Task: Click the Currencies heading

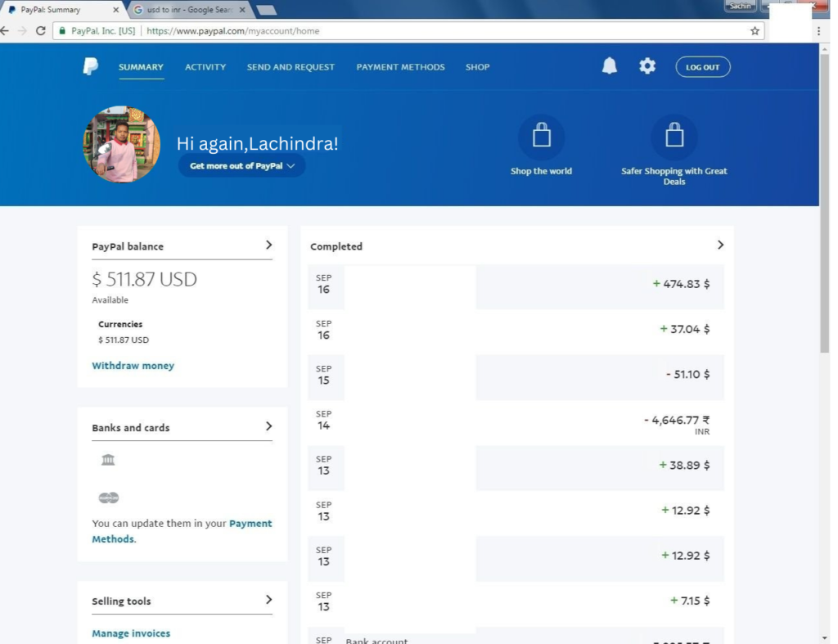Action: 120,324
